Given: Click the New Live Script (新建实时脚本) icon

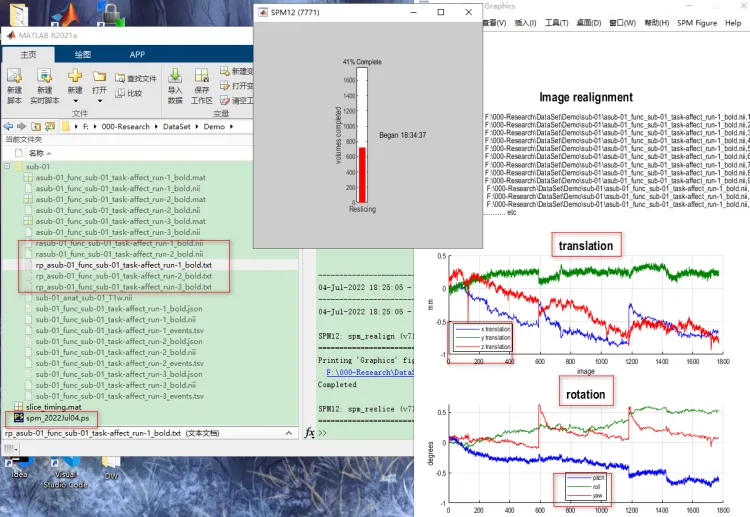Looking at the screenshot, I should pyautogui.click(x=44, y=76).
